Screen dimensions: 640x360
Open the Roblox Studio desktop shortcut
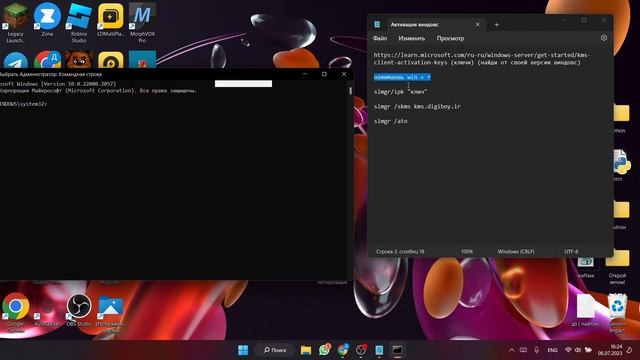(79, 22)
